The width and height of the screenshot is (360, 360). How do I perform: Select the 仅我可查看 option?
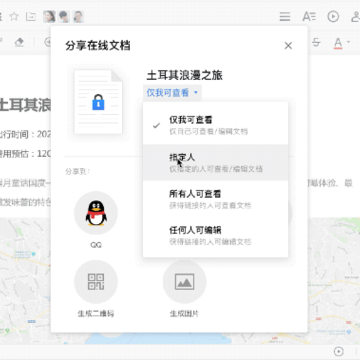(215, 125)
